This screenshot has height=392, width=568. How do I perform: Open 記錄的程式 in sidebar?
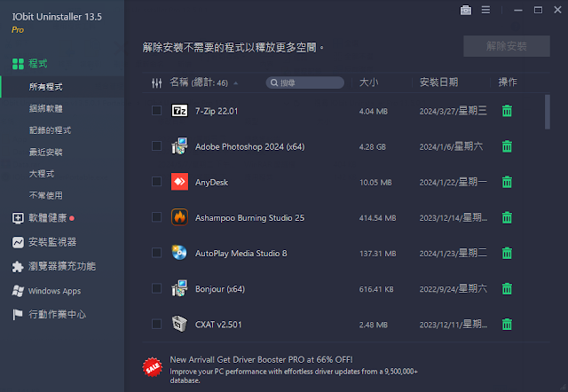click(x=50, y=130)
